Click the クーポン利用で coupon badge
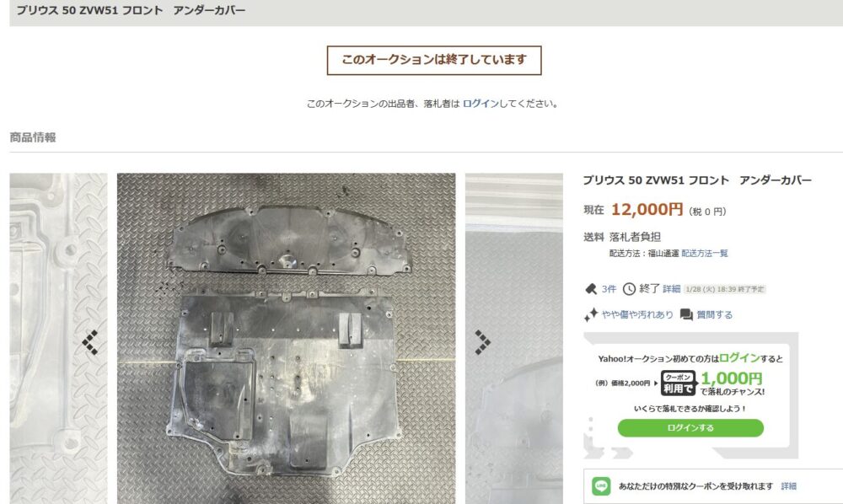This screenshot has width=843, height=504. tap(679, 383)
